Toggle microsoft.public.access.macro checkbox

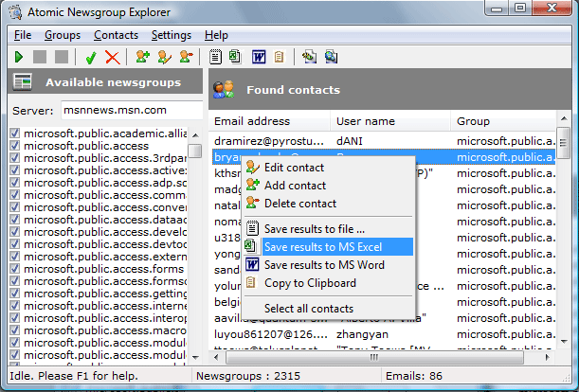(x=15, y=330)
